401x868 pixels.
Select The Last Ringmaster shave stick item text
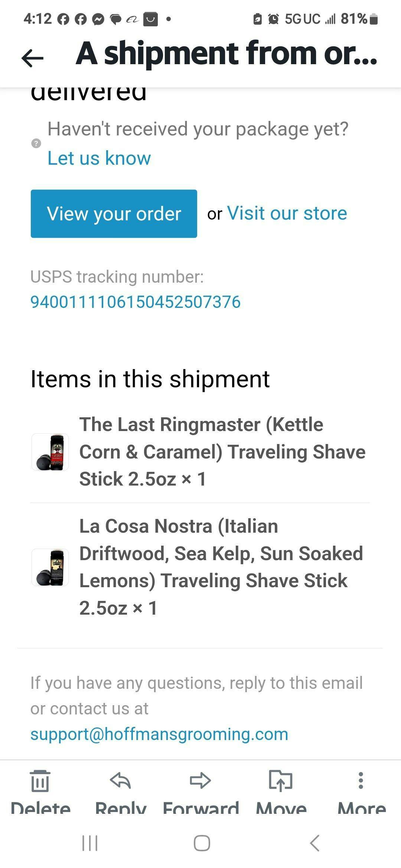222,452
